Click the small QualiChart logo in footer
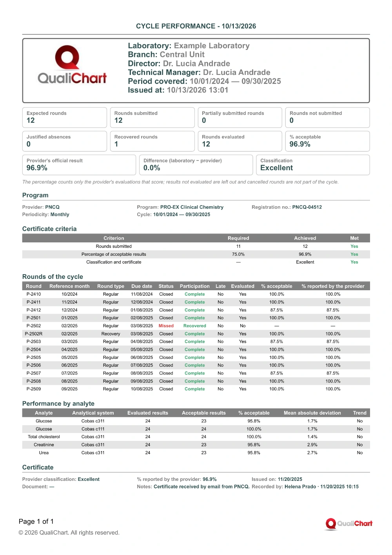Image resolution: width=392 pixels, height=555 pixels. [348, 524]
